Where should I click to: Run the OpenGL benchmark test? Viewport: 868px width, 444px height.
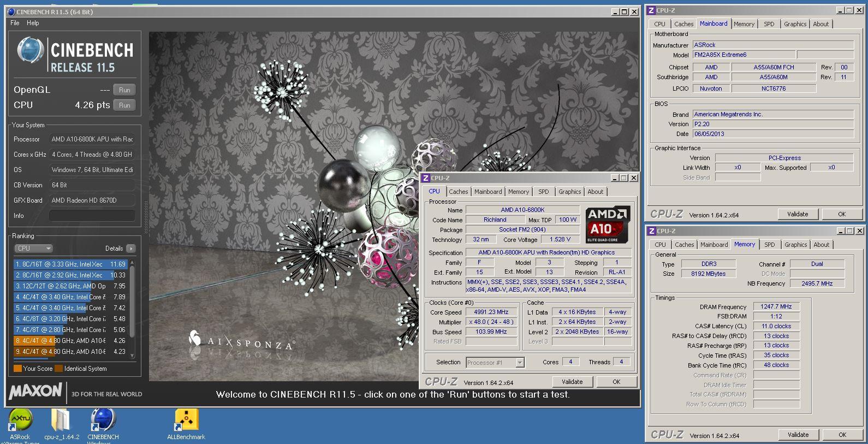coord(124,90)
